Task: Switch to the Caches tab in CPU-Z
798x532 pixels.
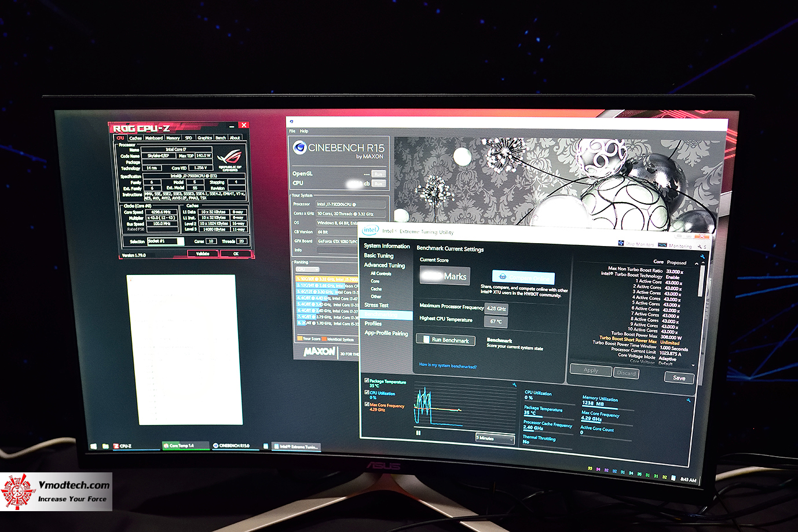Action: tap(136, 138)
